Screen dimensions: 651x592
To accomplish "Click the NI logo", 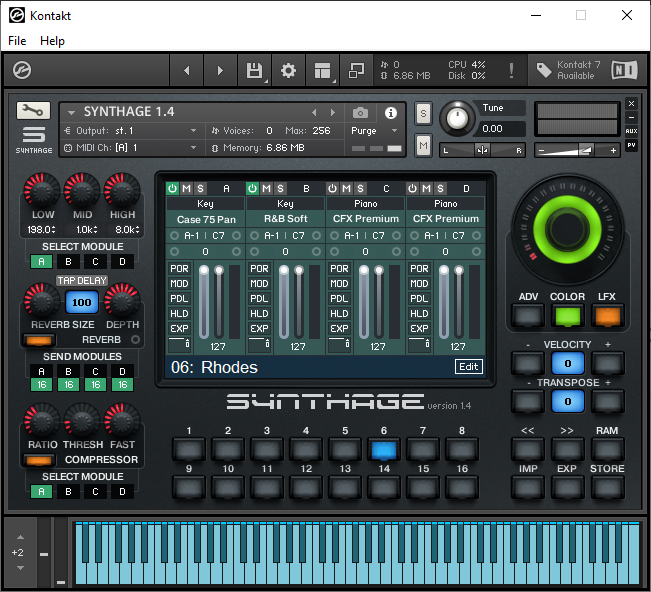I will click(x=624, y=70).
